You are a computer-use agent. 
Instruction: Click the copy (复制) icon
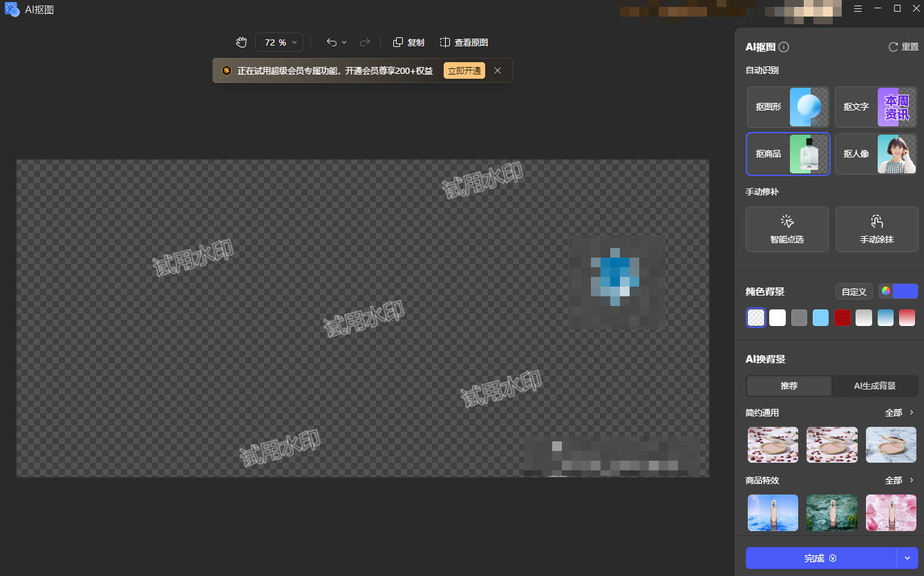coord(398,42)
